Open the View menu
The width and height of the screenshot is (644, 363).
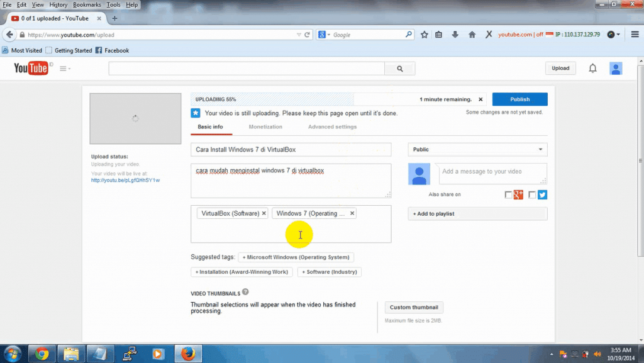38,5
